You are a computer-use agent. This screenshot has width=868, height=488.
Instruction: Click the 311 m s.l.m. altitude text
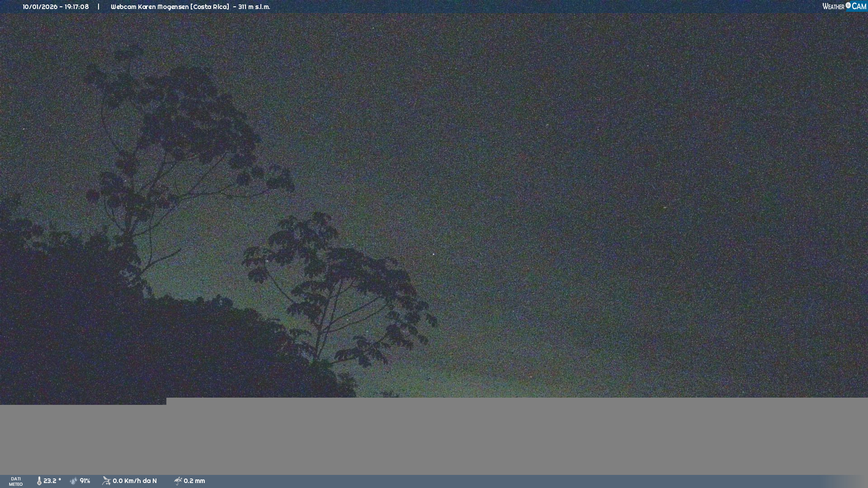254,7
